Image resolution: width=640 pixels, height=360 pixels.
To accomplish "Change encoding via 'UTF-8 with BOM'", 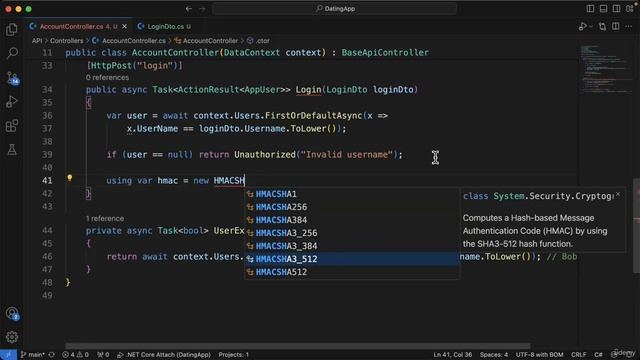I will tap(539, 355).
